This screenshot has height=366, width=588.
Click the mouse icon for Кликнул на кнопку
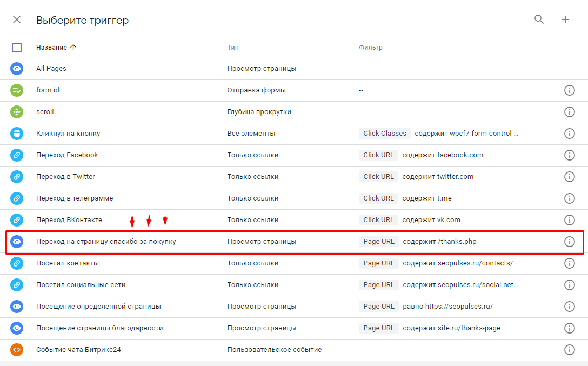[x=17, y=134]
